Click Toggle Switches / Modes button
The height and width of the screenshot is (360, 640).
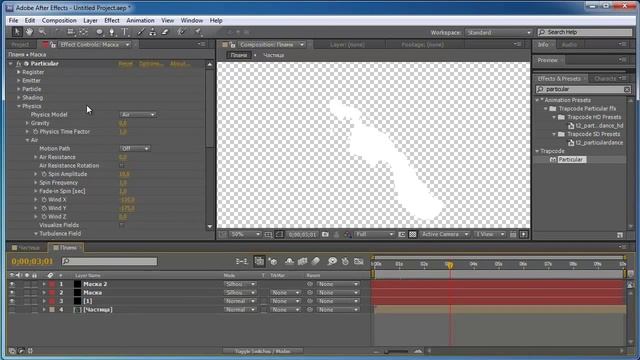click(x=263, y=351)
